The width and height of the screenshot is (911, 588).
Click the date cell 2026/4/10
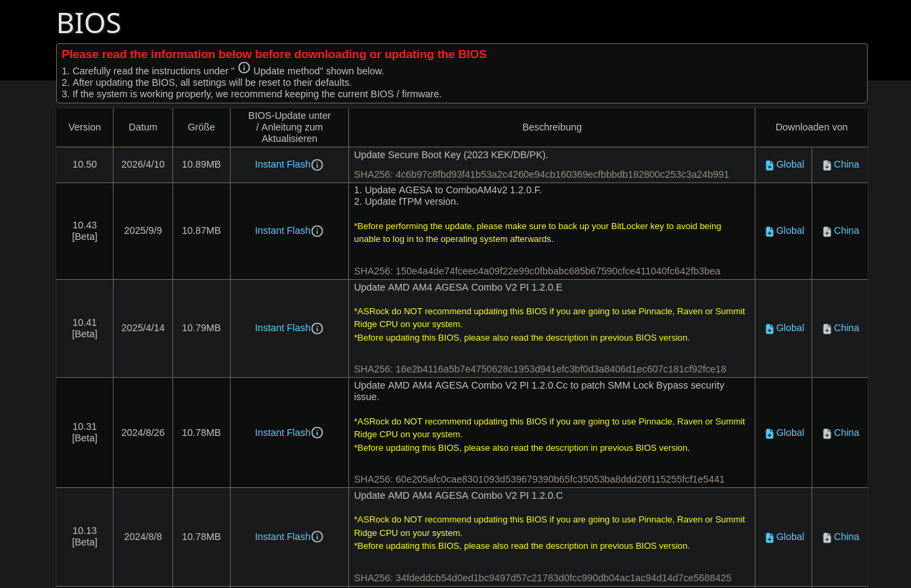[x=143, y=164]
